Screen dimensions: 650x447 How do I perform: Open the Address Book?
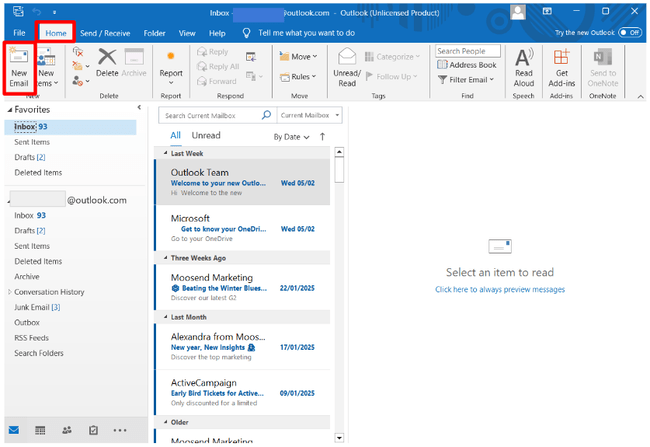click(467, 65)
